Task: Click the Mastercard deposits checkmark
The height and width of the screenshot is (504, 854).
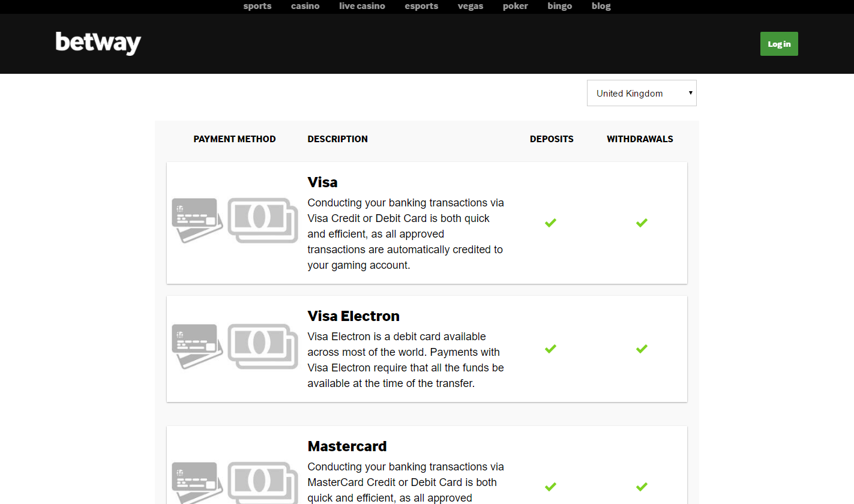Action: coord(550,487)
